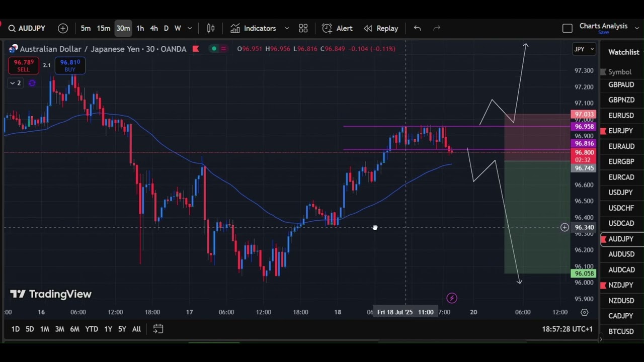The image size is (644, 362).
Task: Open the JPY currency dropdown
Action: coord(584,49)
